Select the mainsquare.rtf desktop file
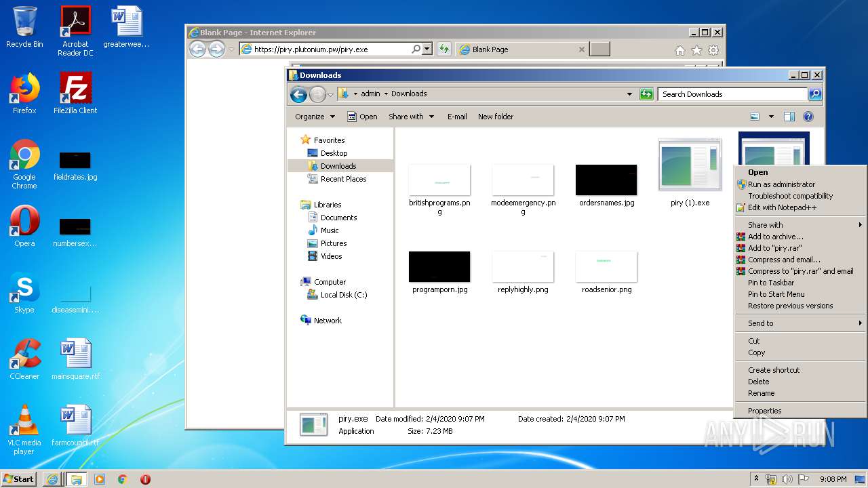Screen dimensions: 868x488 point(75,359)
